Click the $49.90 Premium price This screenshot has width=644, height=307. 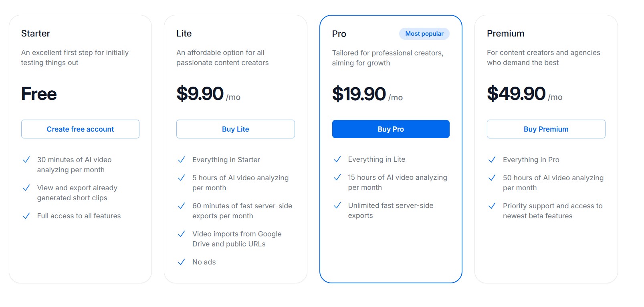(516, 94)
